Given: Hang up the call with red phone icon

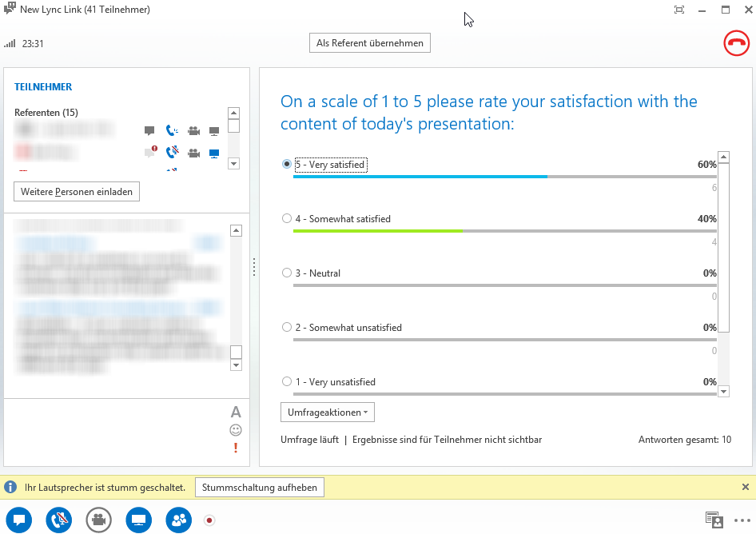Looking at the screenshot, I should 736,43.
